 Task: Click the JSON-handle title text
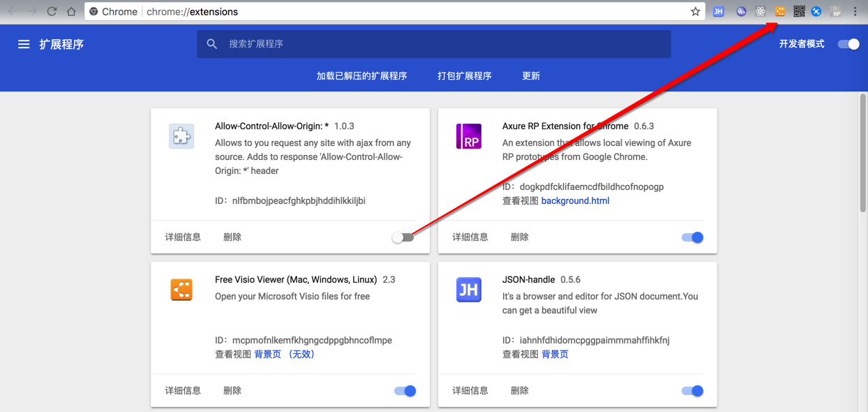tap(528, 280)
